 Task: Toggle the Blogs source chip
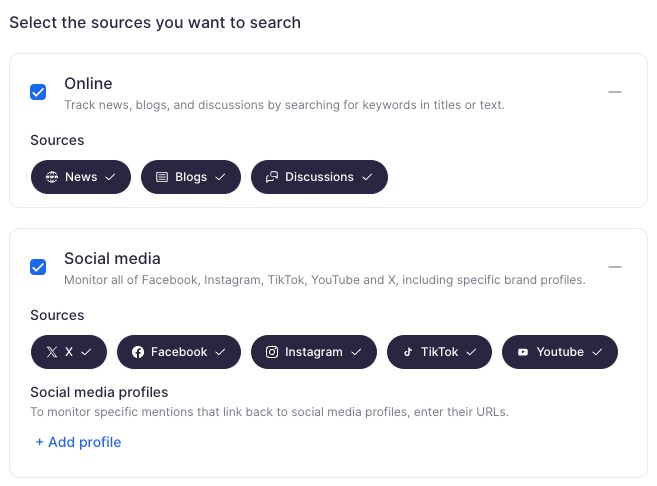(191, 177)
